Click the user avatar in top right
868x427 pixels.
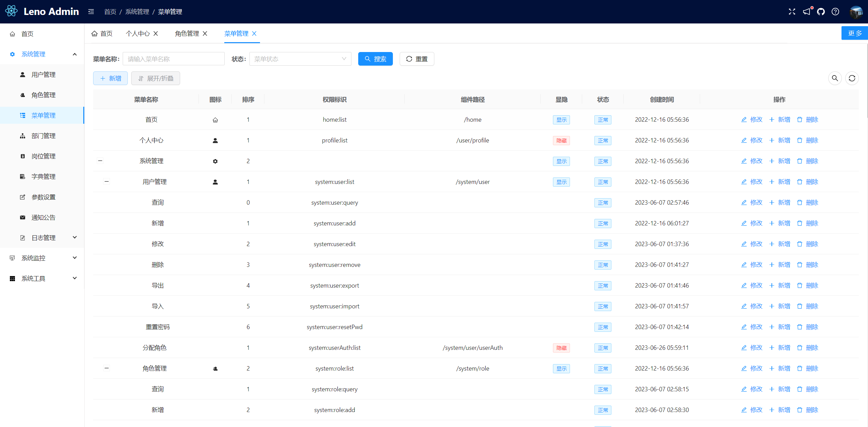[856, 12]
